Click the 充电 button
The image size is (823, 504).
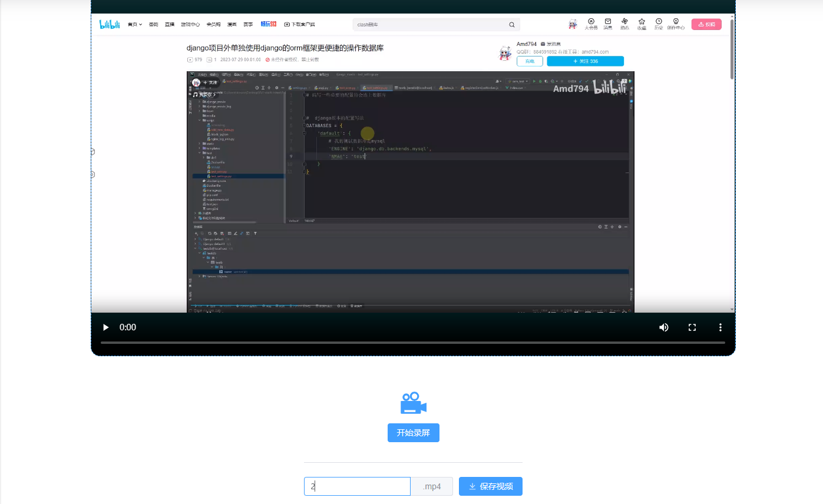click(530, 61)
